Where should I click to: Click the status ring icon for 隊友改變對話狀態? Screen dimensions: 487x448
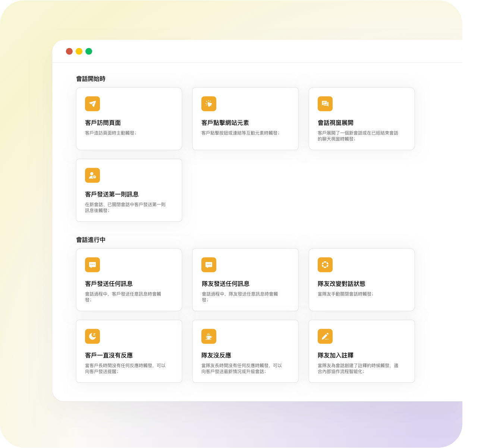coord(325,265)
